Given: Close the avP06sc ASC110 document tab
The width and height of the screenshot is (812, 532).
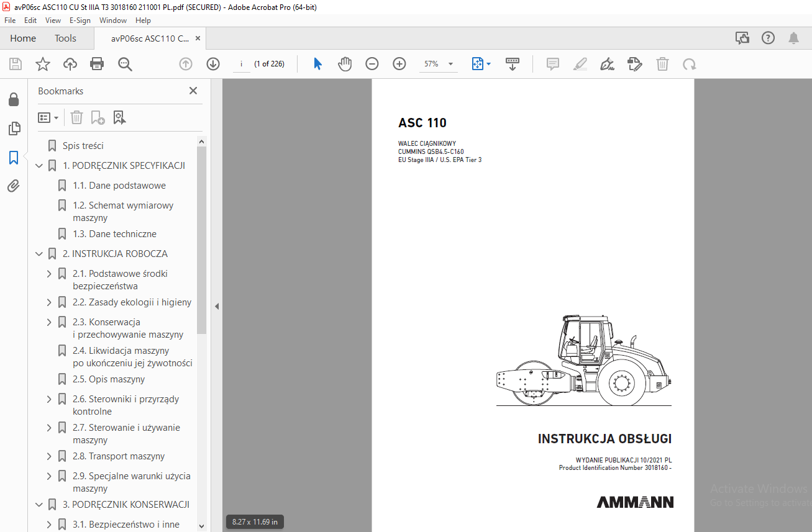Looking at the screenshot, I should 198,38.
